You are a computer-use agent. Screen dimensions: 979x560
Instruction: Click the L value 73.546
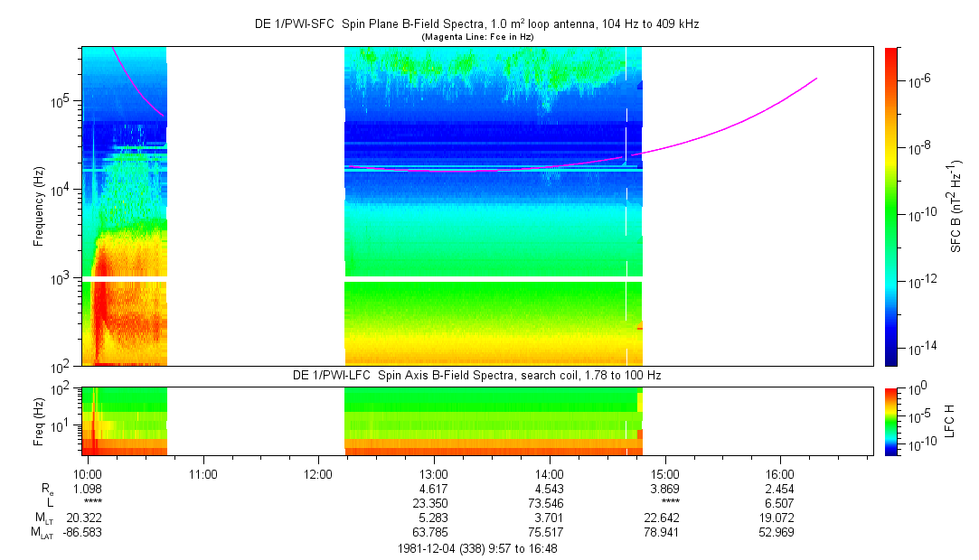coord(549,502)
